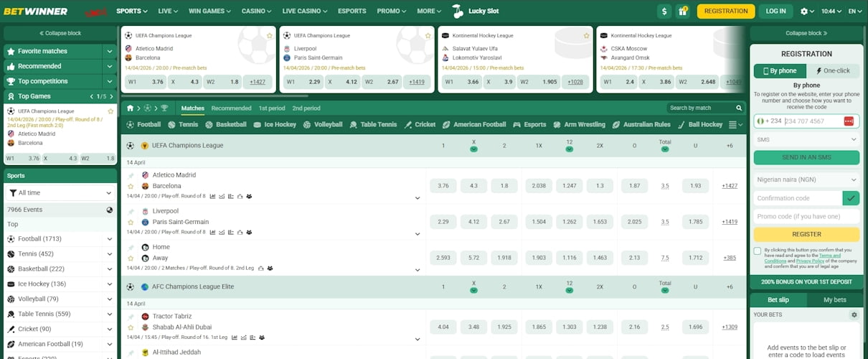Open the My bets tab
Viewport: 868px width, 359px height.
pyautogui.click(x=834, y=299)
